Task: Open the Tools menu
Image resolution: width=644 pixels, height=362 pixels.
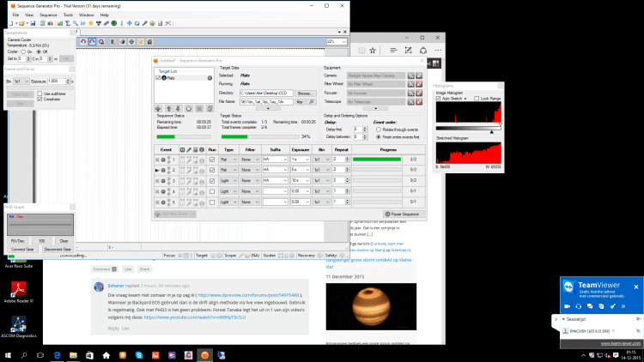Action: tap(68, 15)
